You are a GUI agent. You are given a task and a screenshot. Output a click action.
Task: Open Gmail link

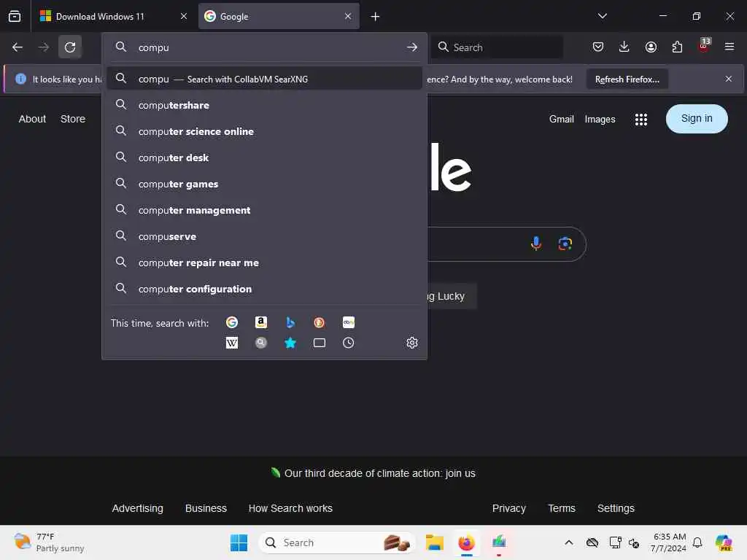point(561,119)
